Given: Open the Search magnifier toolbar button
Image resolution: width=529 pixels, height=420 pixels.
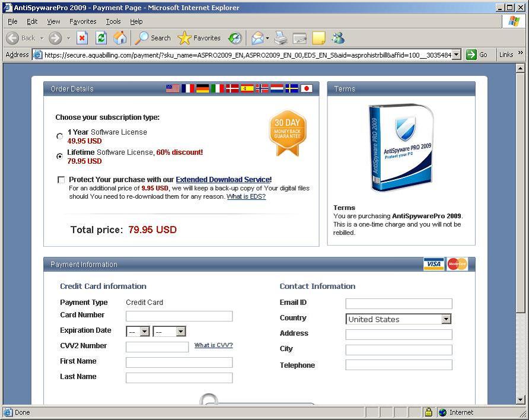Looking at the screenshot, I should 153,38.
